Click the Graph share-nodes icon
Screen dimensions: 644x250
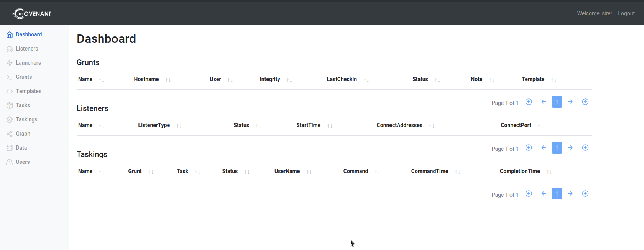coord(10,134)
